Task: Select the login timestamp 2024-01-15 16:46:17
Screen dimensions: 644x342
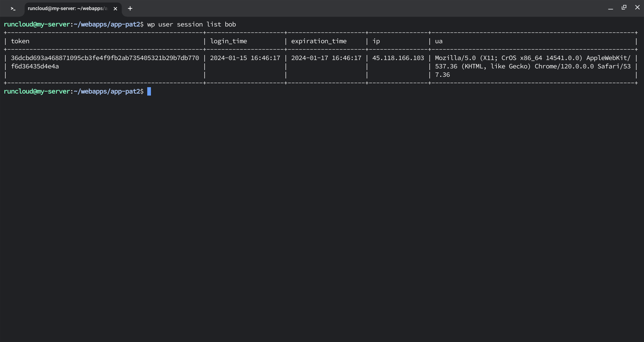Action: (245, 58)
